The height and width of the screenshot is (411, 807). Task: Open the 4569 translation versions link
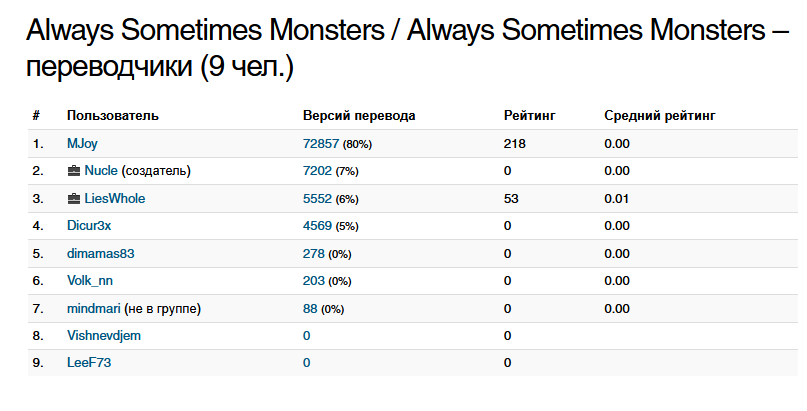pos(317,226)
